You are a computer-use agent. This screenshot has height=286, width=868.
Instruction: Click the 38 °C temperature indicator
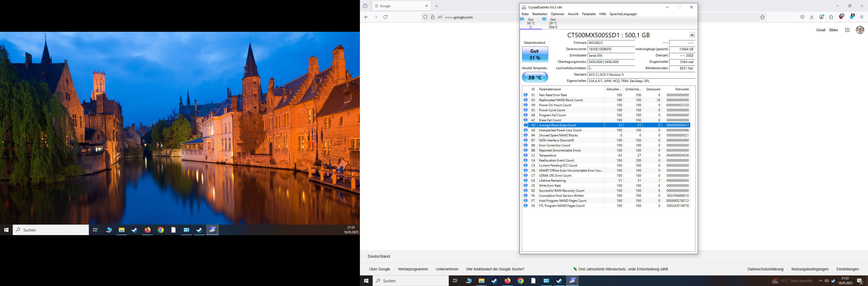click(x=535, y=78)
